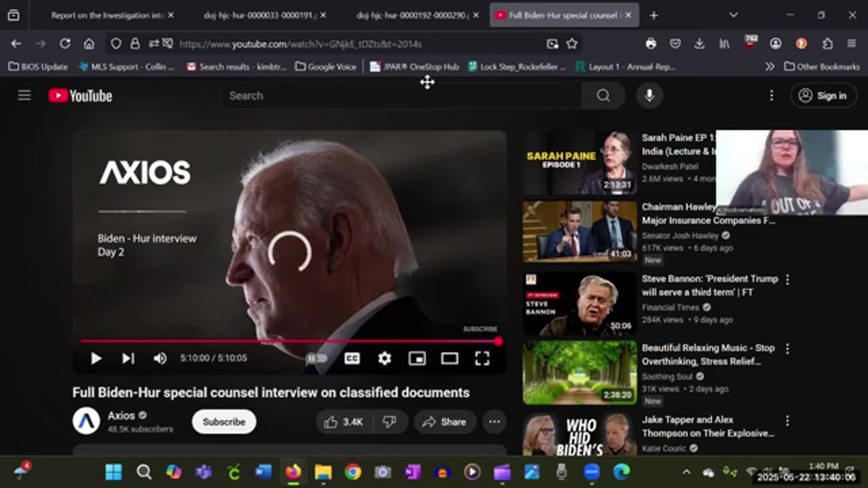Open the extensions puzzle icon
This screenshot has height=488, width=868.
[x=827, y=43]
